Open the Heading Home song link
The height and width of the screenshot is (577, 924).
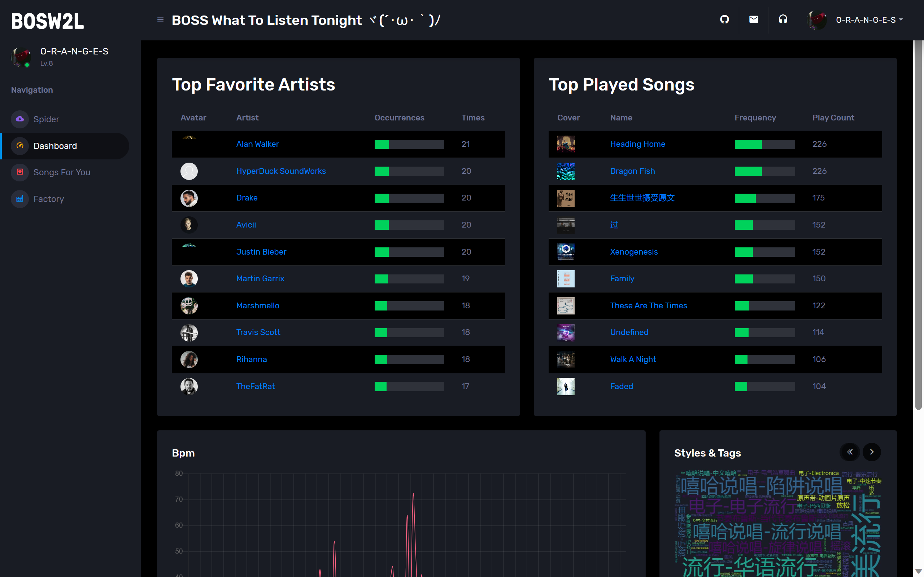(637, 144)
